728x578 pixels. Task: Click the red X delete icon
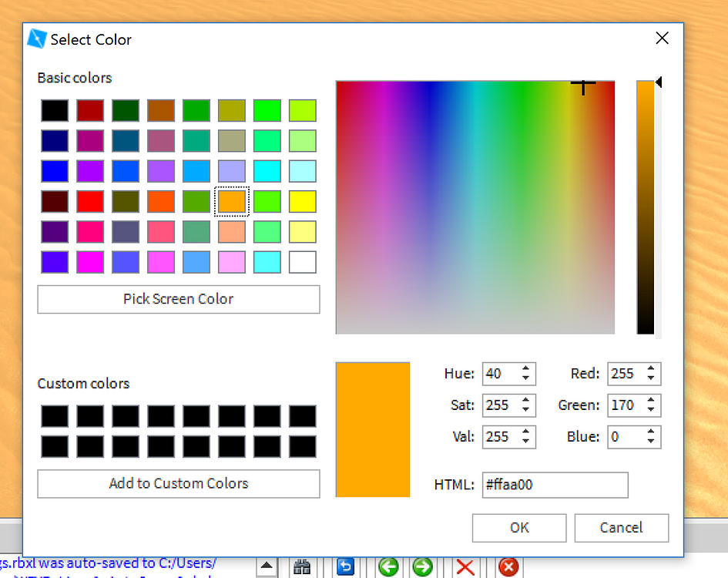pos(465,566)
